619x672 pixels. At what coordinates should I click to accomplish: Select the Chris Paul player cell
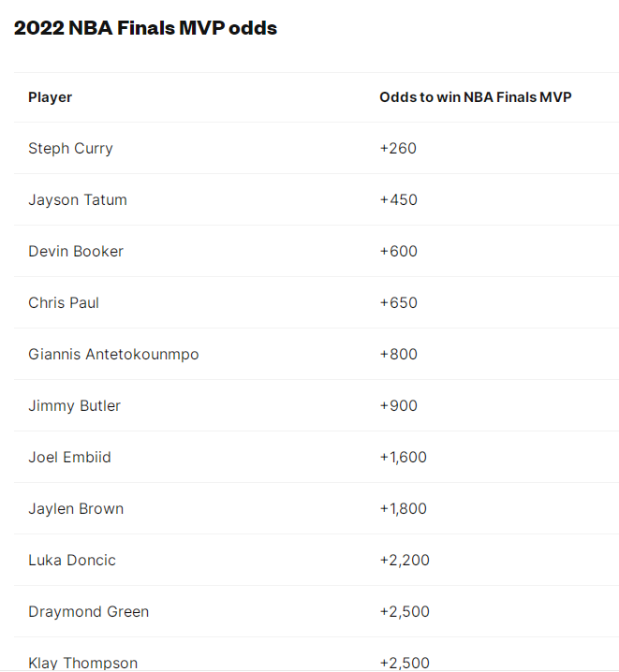tap(64, 302)
